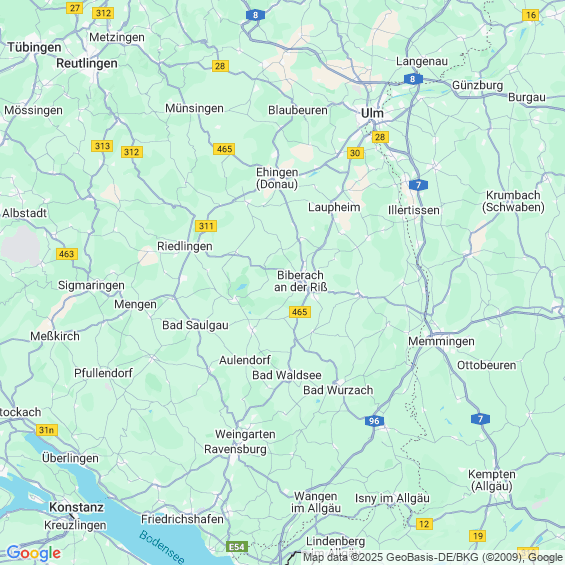Screen dimensions: 565x565
Task: Click the 311 road marker near Riedlingen
Action: click(x=206, y=226)
